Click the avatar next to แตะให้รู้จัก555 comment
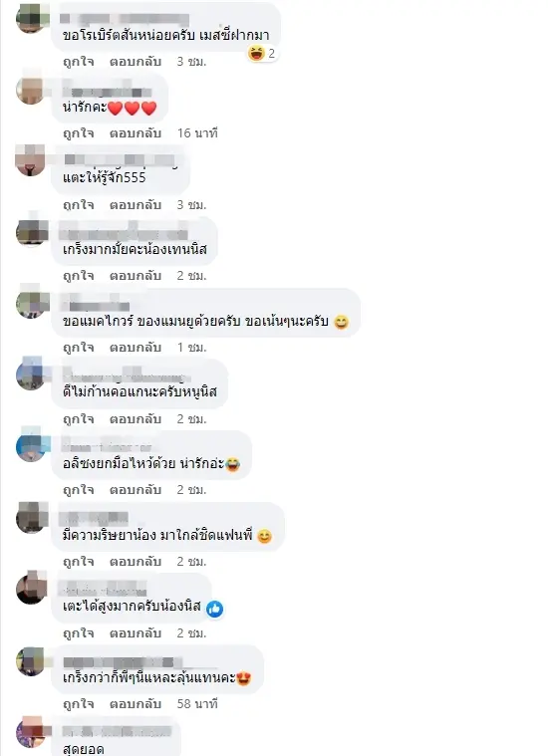 click(x=31, y=161)
